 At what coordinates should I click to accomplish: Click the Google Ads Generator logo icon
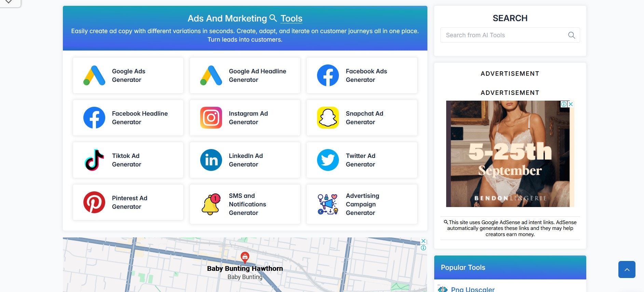tap(94, 75)
